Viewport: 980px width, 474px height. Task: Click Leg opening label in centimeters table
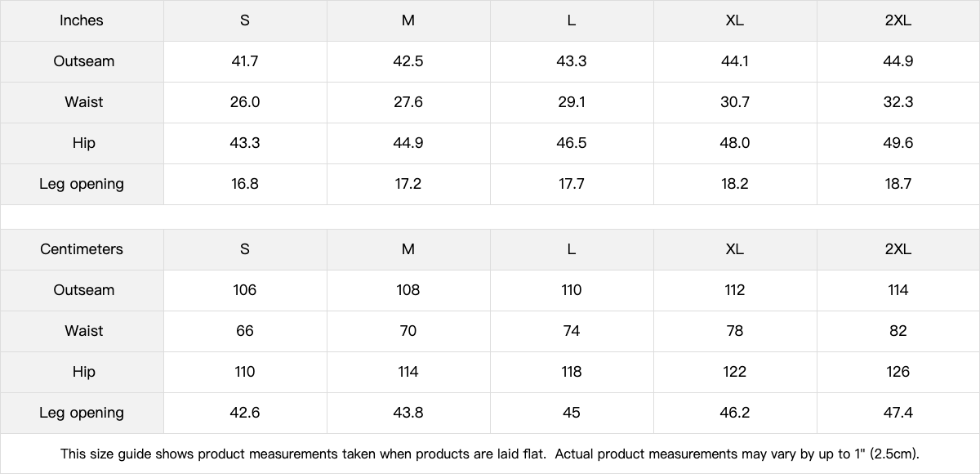[x=82, y=413]
